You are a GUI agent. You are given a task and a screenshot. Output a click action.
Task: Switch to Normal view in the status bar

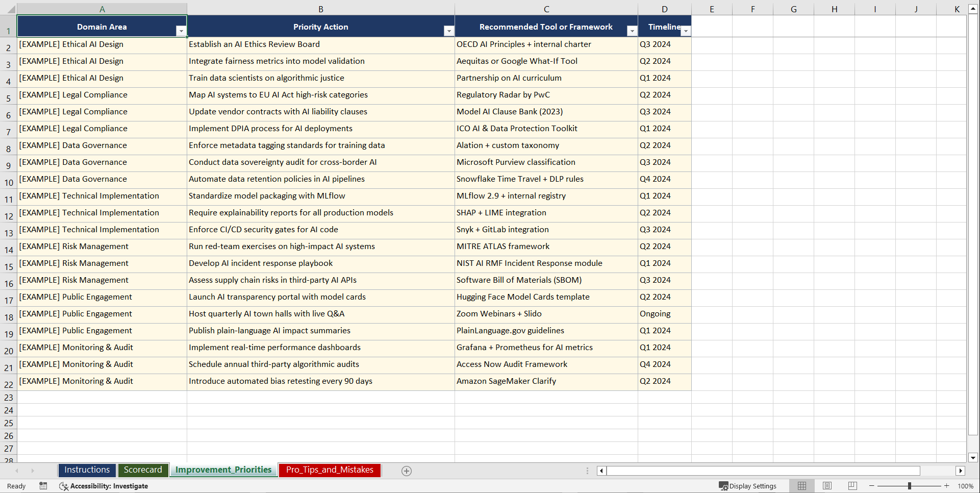pyautogui.click(x=801, y=486)
